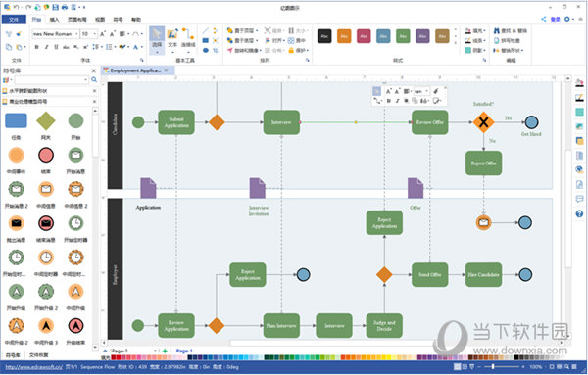588x375 pixels.
Task: Close the business process symbols library row
Action: pos(94,102)
